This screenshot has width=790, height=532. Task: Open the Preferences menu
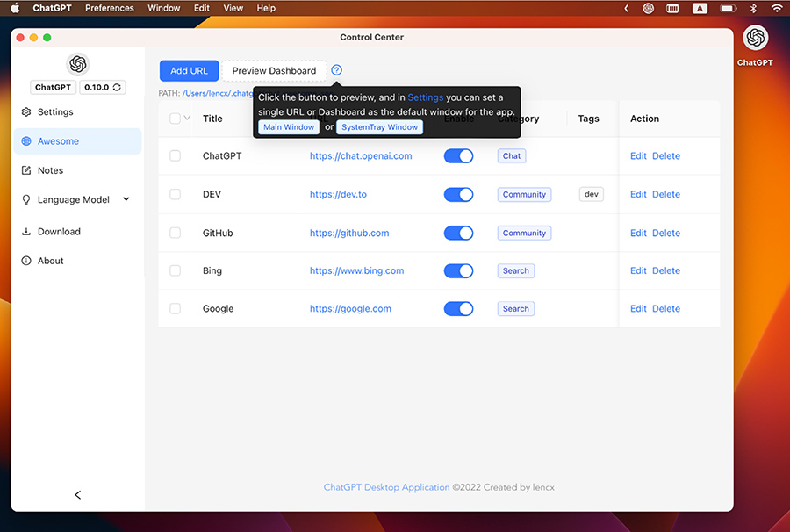tap(110, 8)
